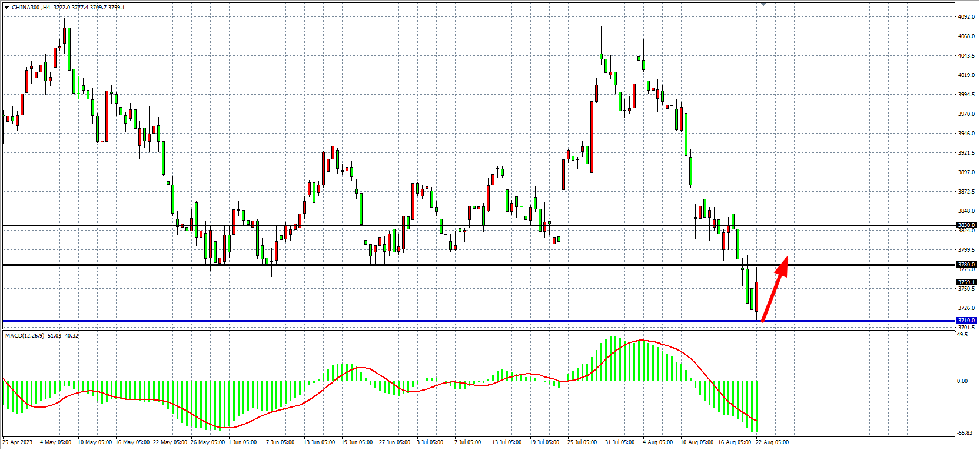
Task: Click the MACD 0.00 level on scale
Action: (962, 381)
